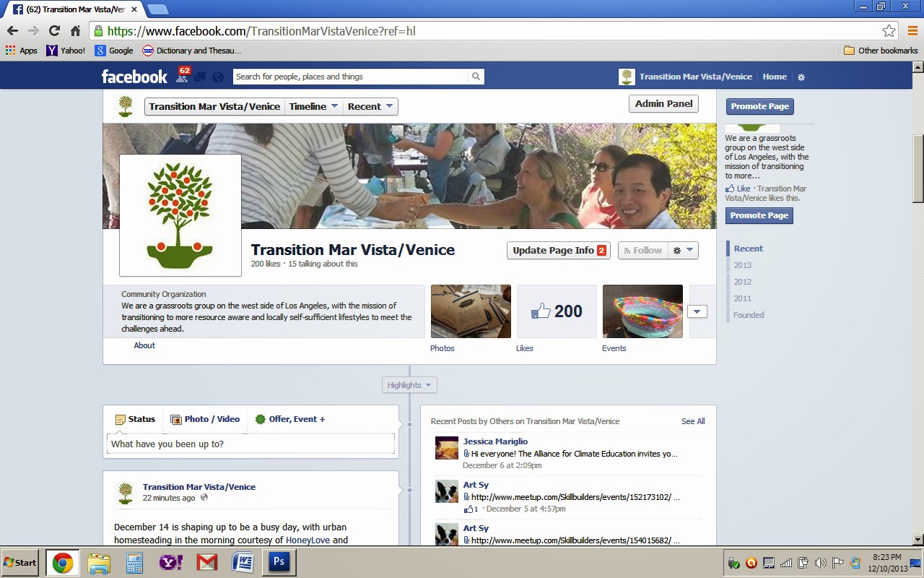Image resolution: width=924 pixels, height=578 pixels.
Task: Open Other bookmarks folder
Action: [x=881, y=51]
